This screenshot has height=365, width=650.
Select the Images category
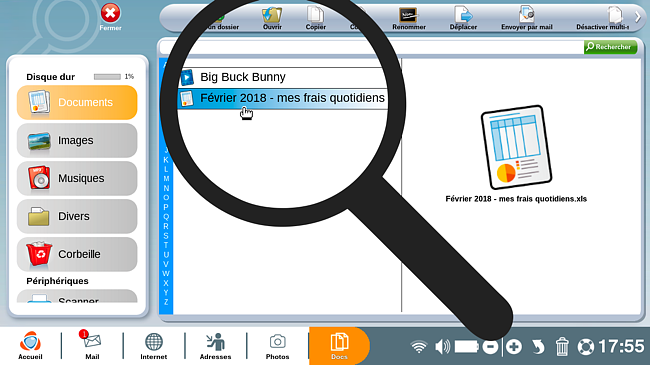(77, 141)
